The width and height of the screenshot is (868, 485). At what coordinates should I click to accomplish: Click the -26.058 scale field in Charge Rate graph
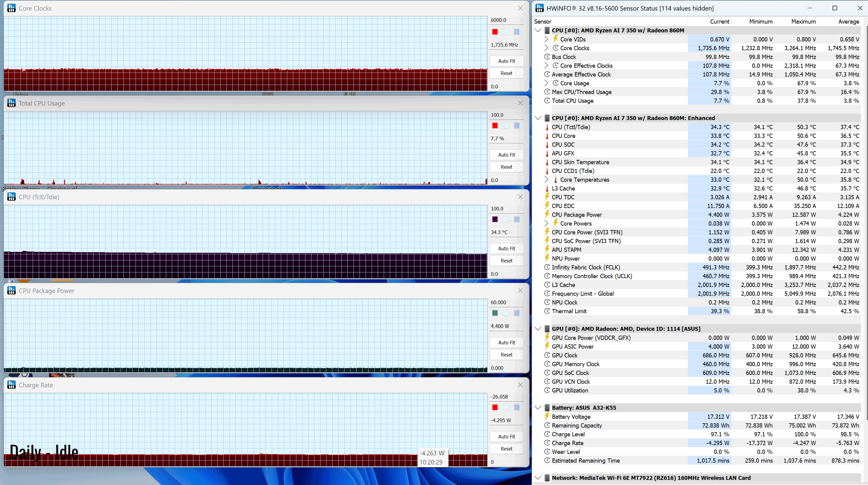point(506,396)
